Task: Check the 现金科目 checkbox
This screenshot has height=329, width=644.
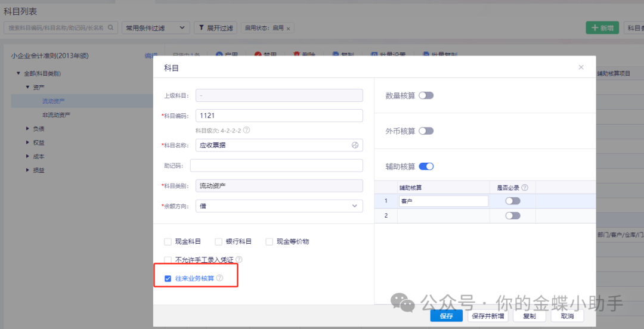Action: pyautogui.click(x=168, y=242)
